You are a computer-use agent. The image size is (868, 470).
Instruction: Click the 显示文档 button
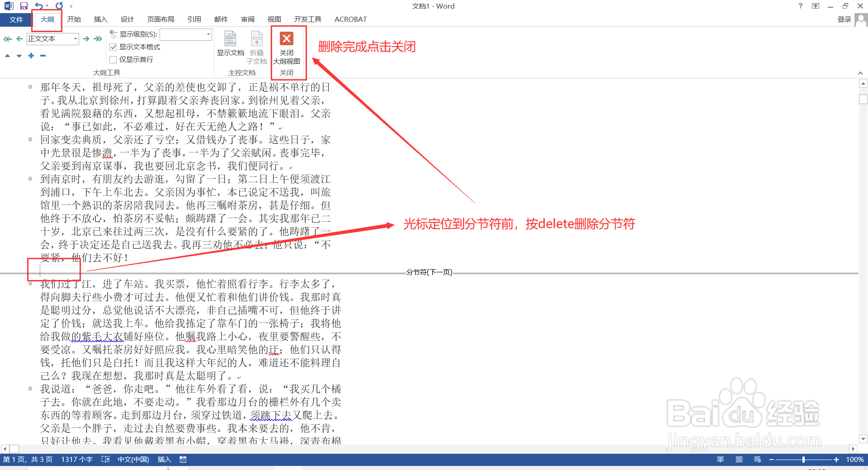231,44
